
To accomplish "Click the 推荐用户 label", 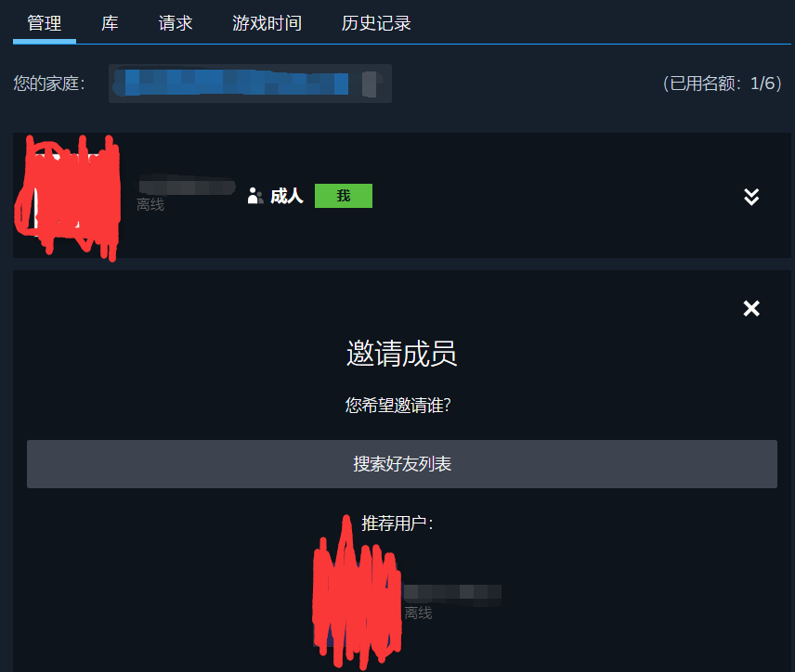I will tap(397, 523).
